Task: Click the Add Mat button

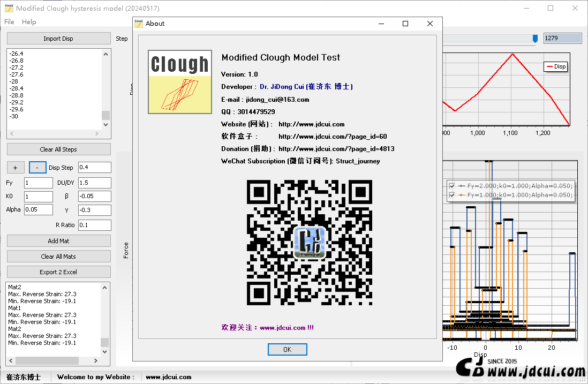Action: (x=58, y=241)
